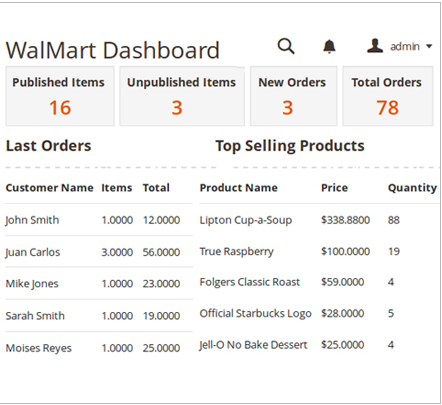
Task: Expand the admin account dropdown arrow
Action: (429, 47)
